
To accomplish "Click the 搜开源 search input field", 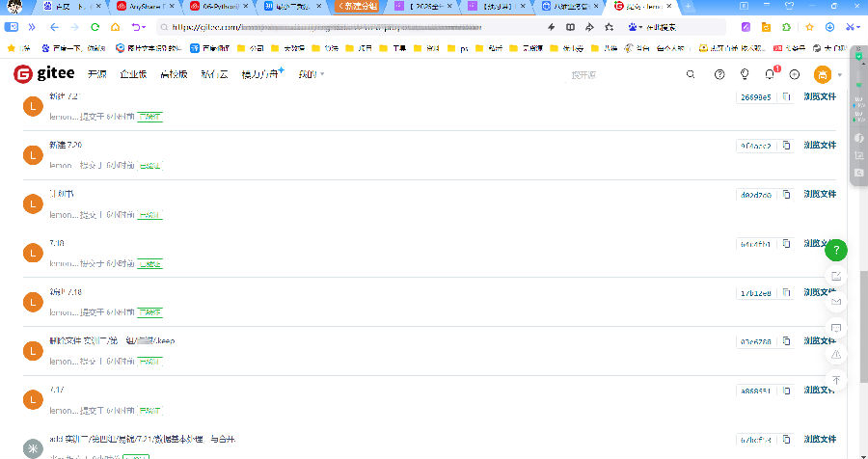I will coord(617,74).
